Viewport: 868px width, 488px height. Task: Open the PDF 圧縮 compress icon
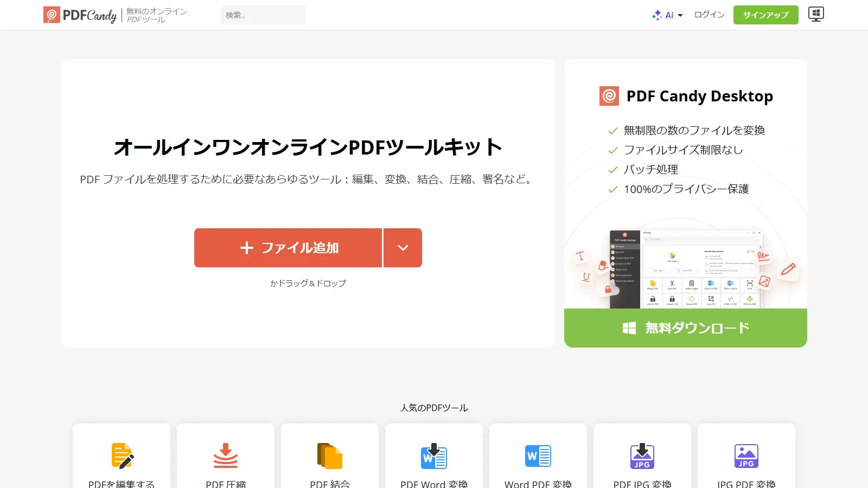pyautogui.click(x=226, y=455)
